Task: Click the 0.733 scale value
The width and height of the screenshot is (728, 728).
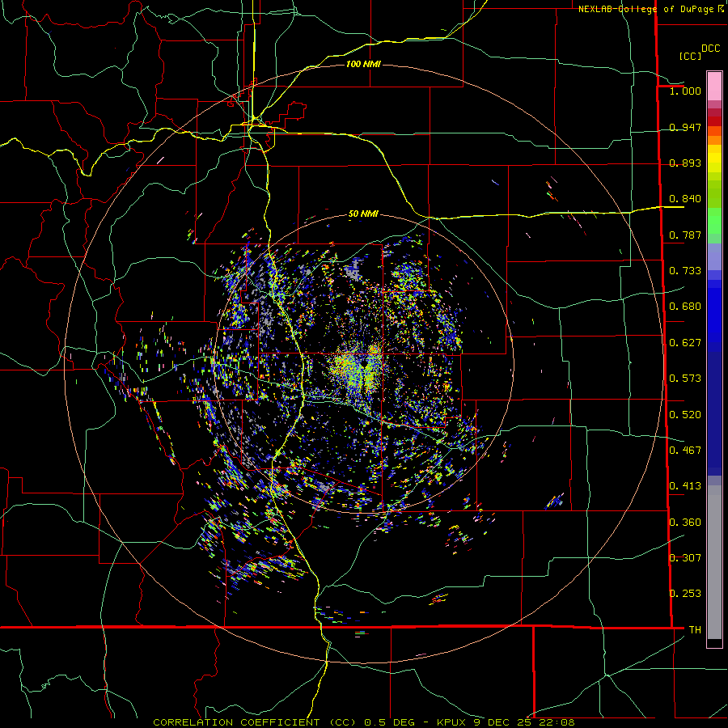Action: (x=685, y=270)
